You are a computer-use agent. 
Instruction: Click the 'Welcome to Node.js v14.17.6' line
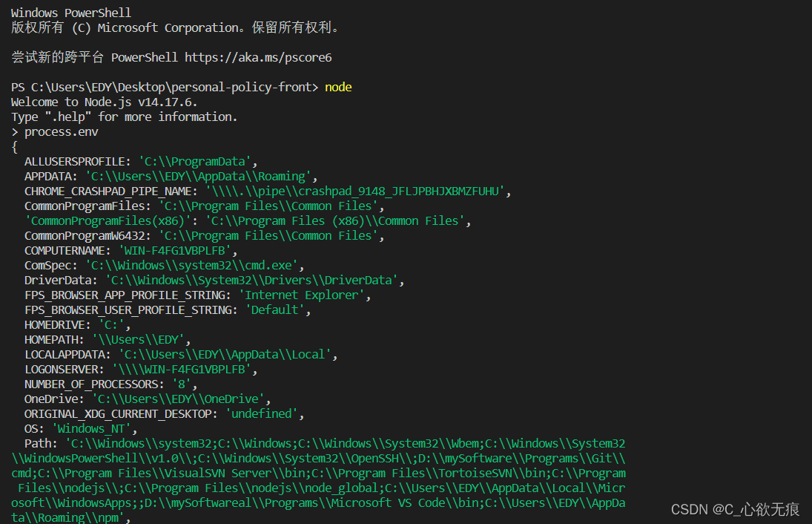[104, 102]
